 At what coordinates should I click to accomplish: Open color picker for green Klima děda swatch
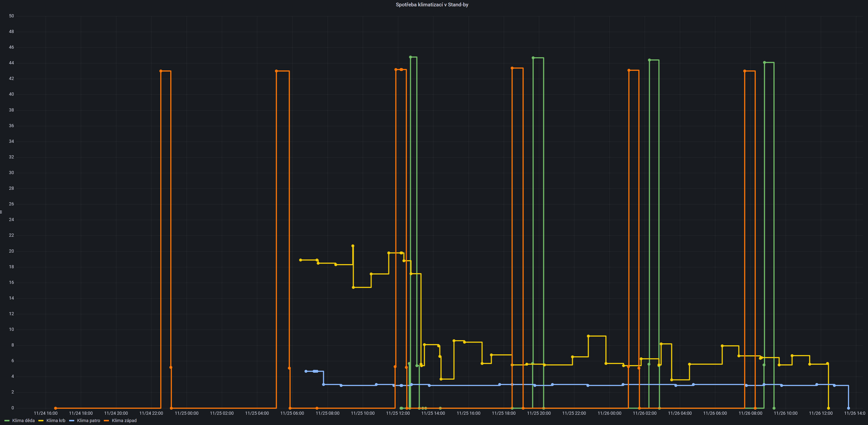tap(7, 421)
